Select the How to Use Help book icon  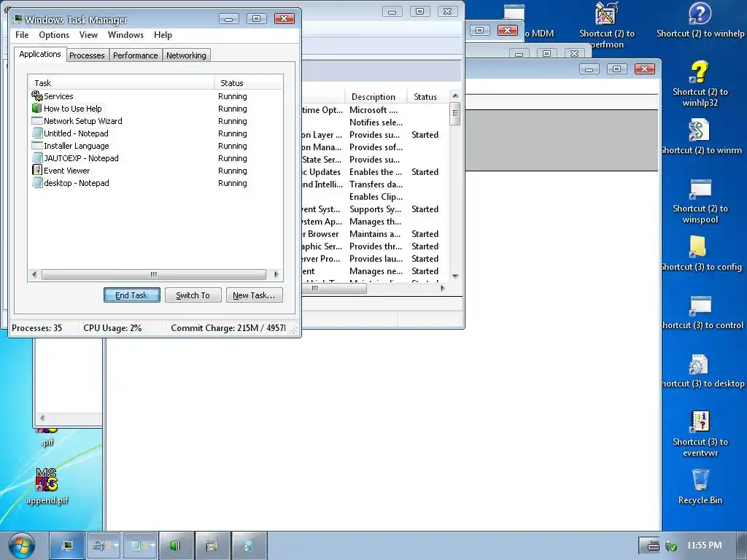pyautogui.click(x=37, y=109)
